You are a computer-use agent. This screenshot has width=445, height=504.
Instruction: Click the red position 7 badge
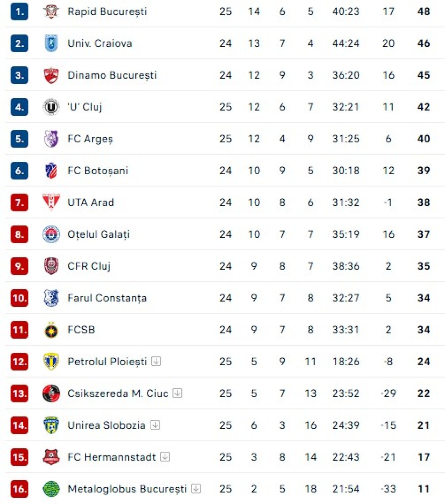19,202
